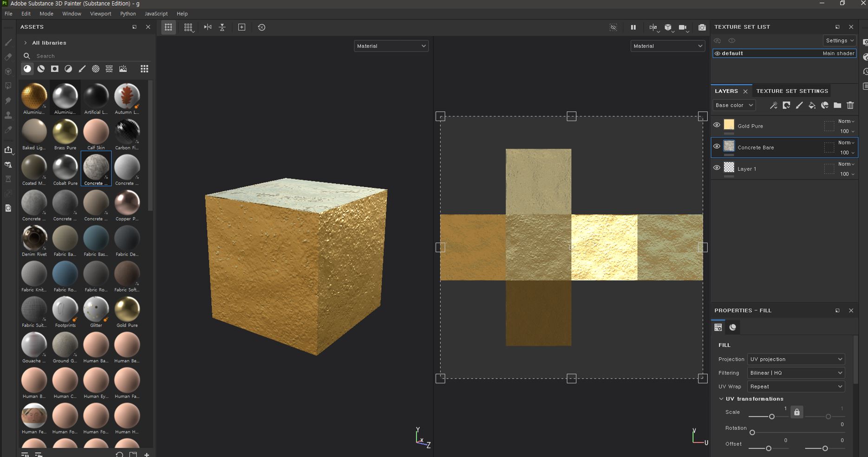This screenshot has height=457, width=868.
Task: Select the Gold Pure material thumbnail
Action: (x=127, y=309)
